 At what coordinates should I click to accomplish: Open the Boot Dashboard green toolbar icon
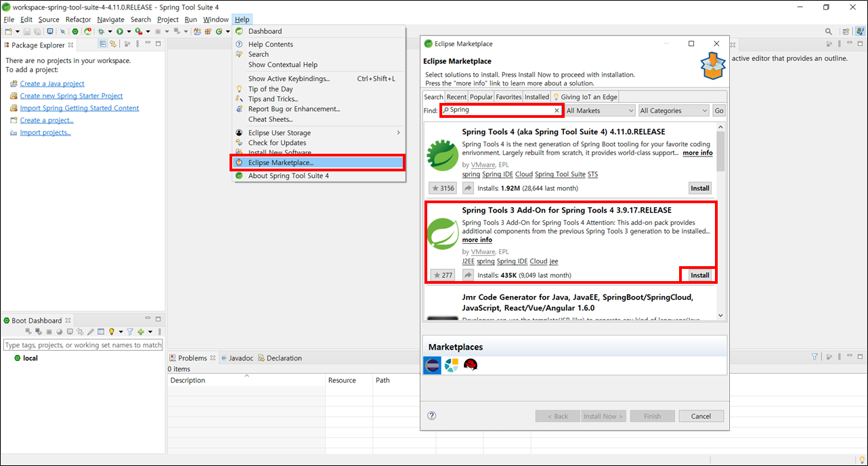pos(75,31)
